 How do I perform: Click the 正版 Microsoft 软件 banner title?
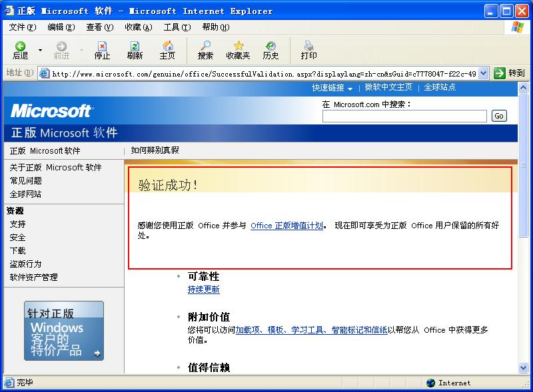(x=64, y=133)
